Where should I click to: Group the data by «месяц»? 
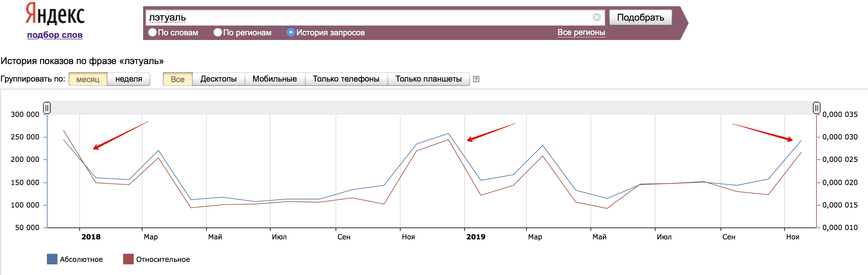[x=88, y=79]
